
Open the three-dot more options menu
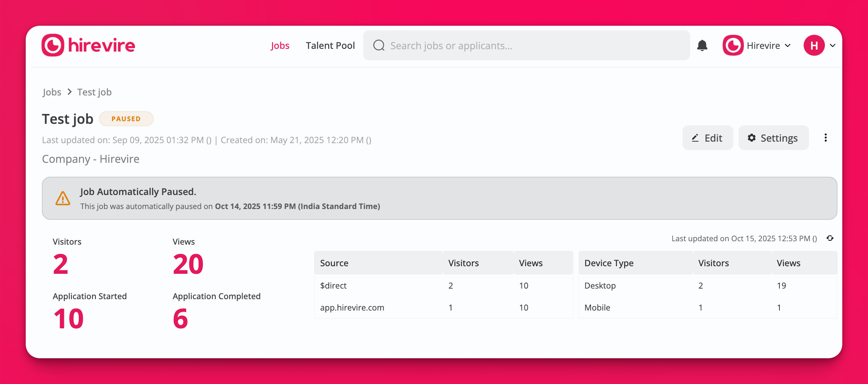point(826,138)
